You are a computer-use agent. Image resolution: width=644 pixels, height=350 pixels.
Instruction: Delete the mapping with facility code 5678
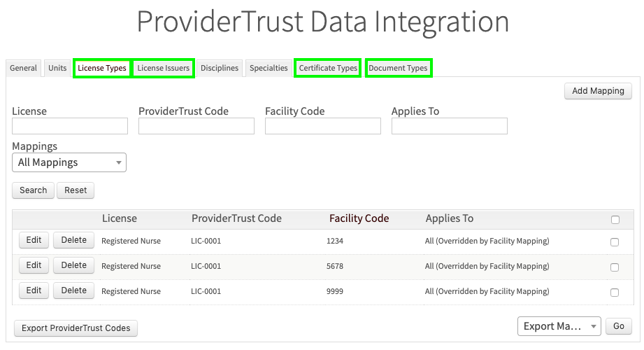click(74, 265)
